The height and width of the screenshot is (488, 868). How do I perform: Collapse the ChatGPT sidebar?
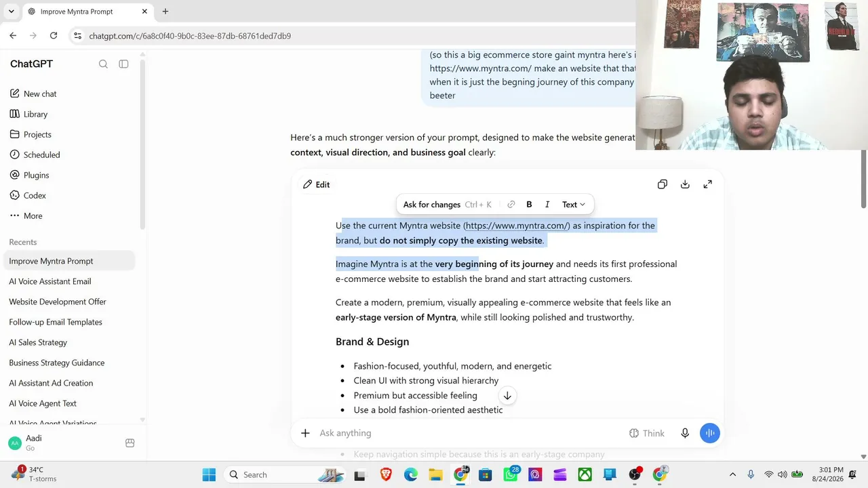pos(123,64)
